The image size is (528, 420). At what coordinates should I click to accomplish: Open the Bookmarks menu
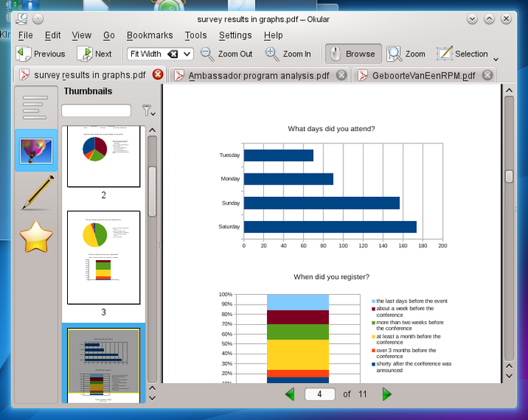point(149,35)
